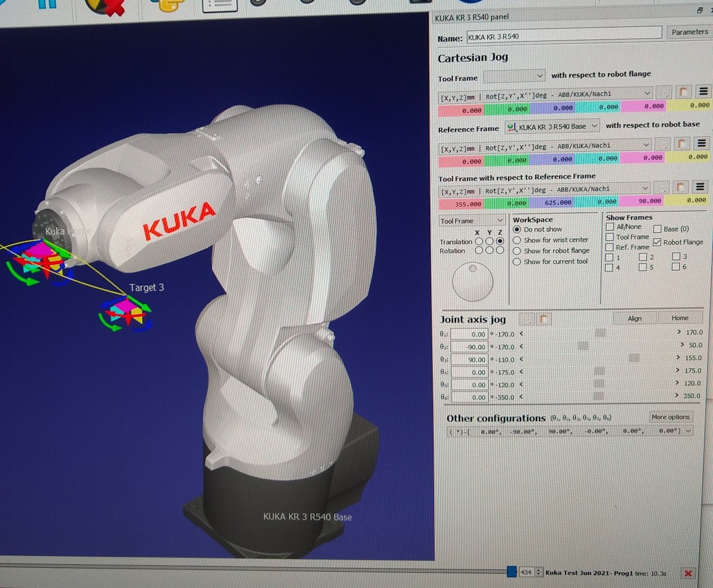Open hamburger menu for Reference Frame row
The width and height of the screenshot is (713, 588).
tap(702, 144)
